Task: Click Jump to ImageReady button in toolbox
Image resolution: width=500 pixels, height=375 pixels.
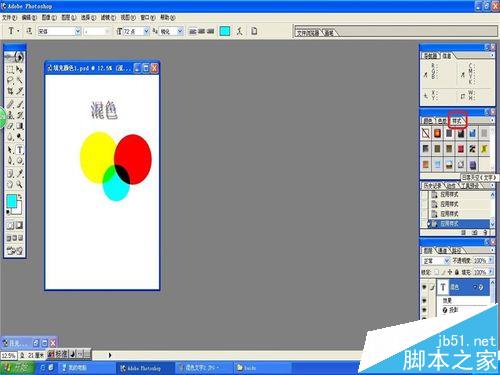Action: 15,250
